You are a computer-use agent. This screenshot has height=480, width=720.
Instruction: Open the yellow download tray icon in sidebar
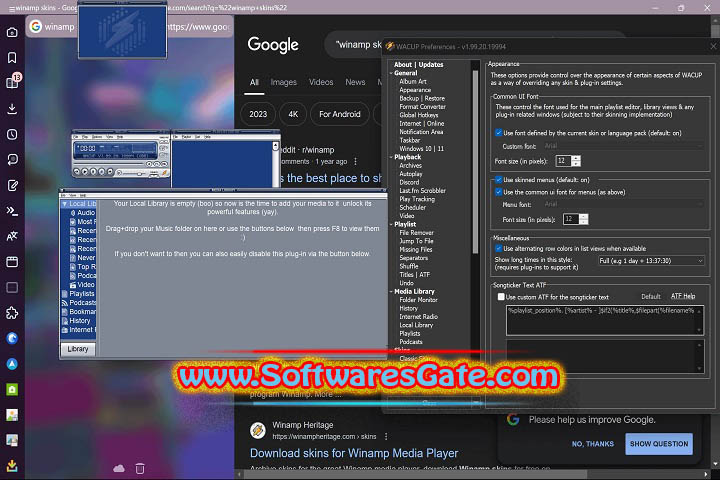tap(12, 465)
